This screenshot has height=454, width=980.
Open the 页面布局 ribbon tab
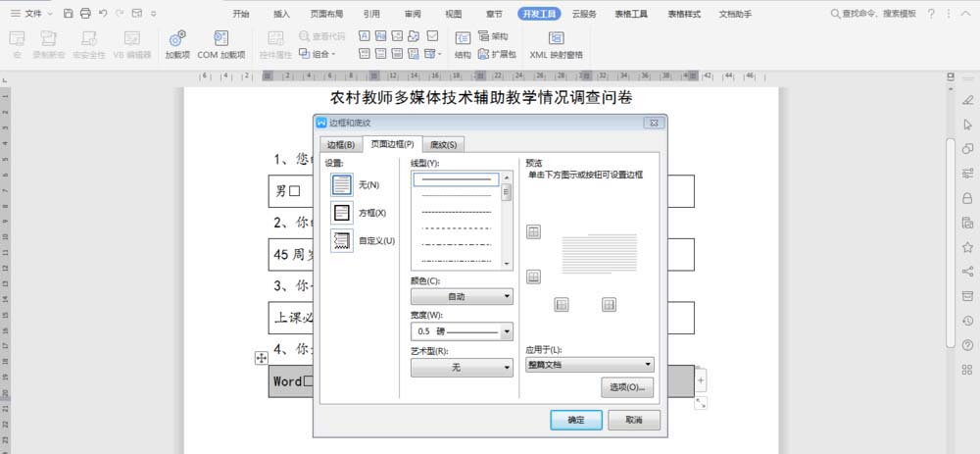(x=326, y=14)
